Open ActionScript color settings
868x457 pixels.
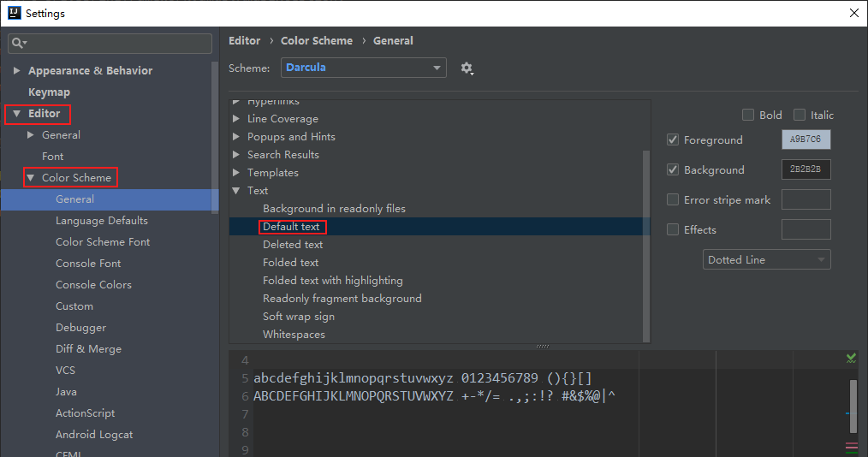click(86, 412)
